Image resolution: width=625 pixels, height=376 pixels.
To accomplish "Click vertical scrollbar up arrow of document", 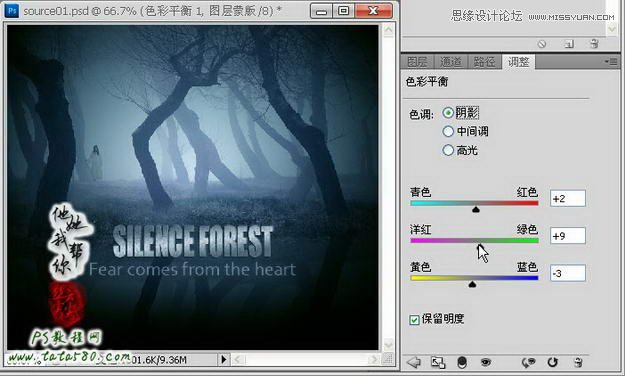I will tap(388, 30).
